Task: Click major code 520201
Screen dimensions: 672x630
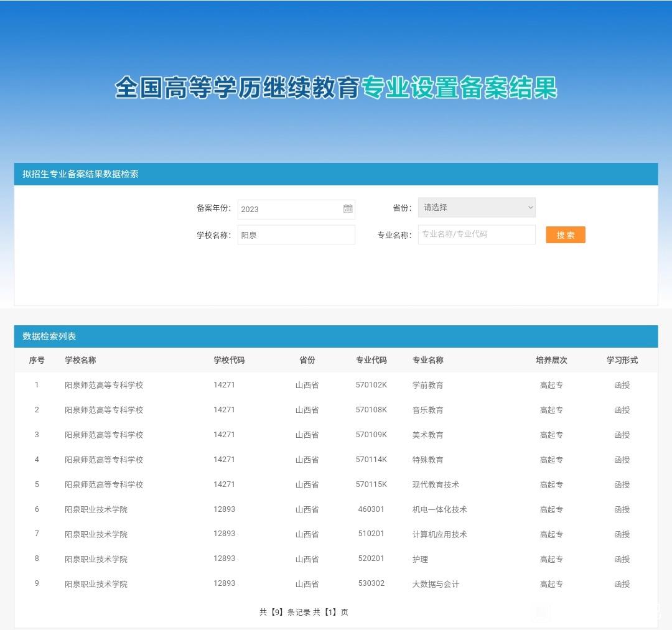Action: click(x=371, y=558)
